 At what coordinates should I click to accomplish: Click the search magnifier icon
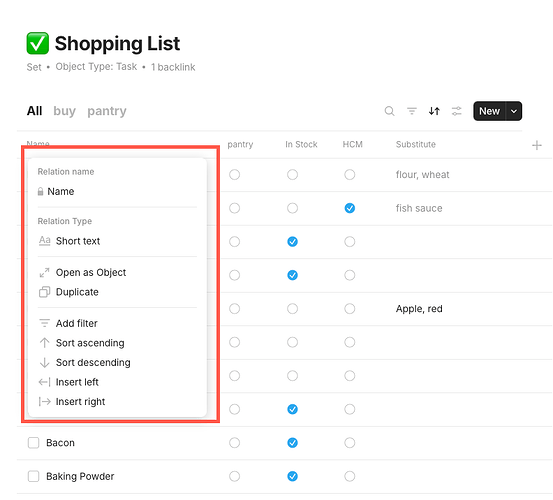tap(389, 111)
